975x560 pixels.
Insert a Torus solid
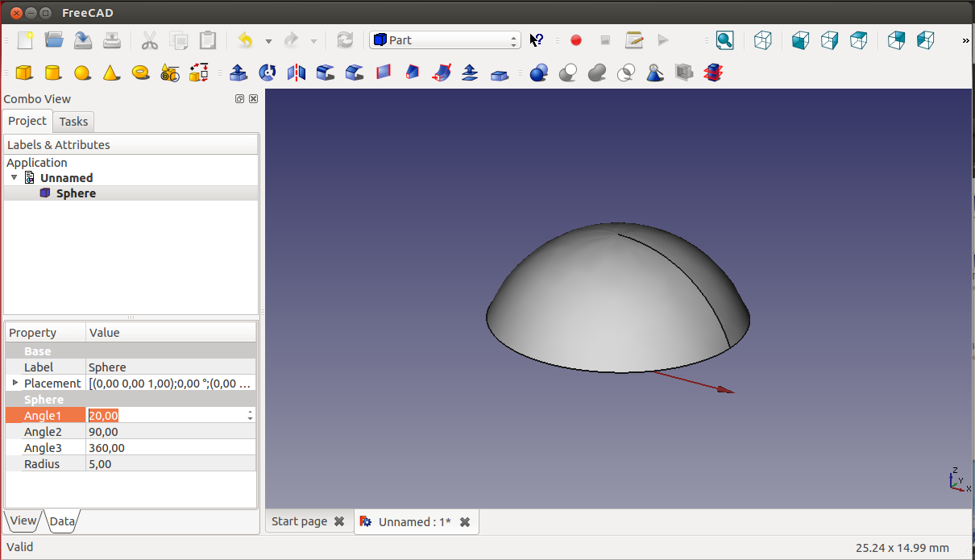141,73
